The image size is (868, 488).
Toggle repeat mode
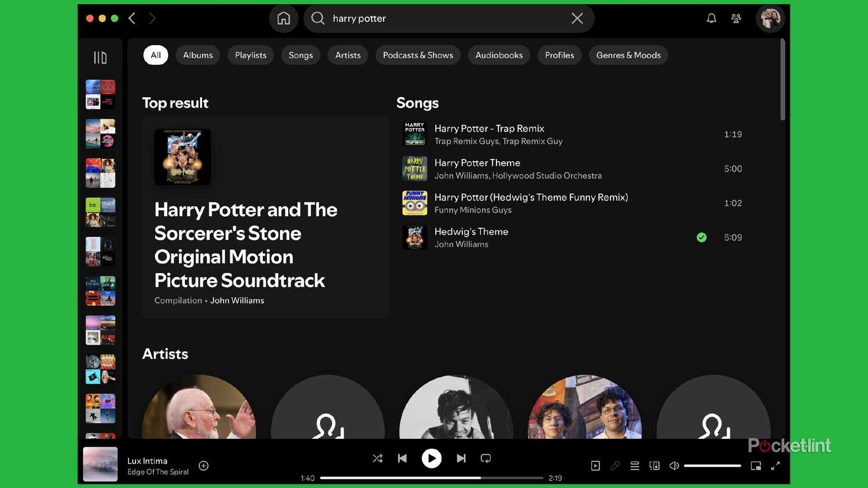[486, 458]
